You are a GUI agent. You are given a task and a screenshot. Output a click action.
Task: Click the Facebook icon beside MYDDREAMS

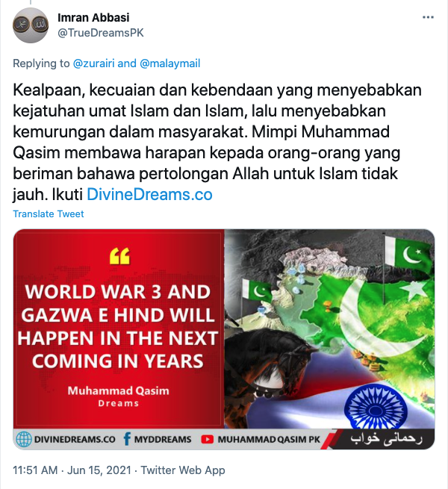[127, 439]
